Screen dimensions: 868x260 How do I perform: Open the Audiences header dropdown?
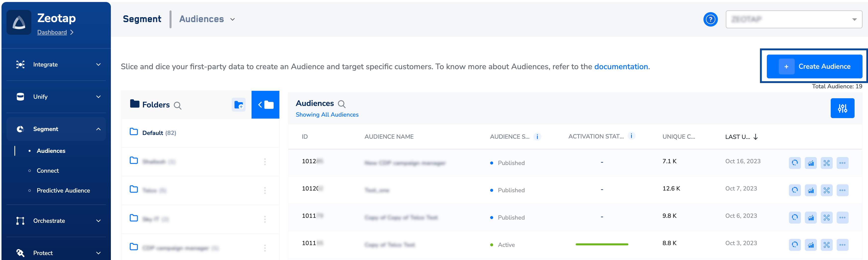pos(207,19)
